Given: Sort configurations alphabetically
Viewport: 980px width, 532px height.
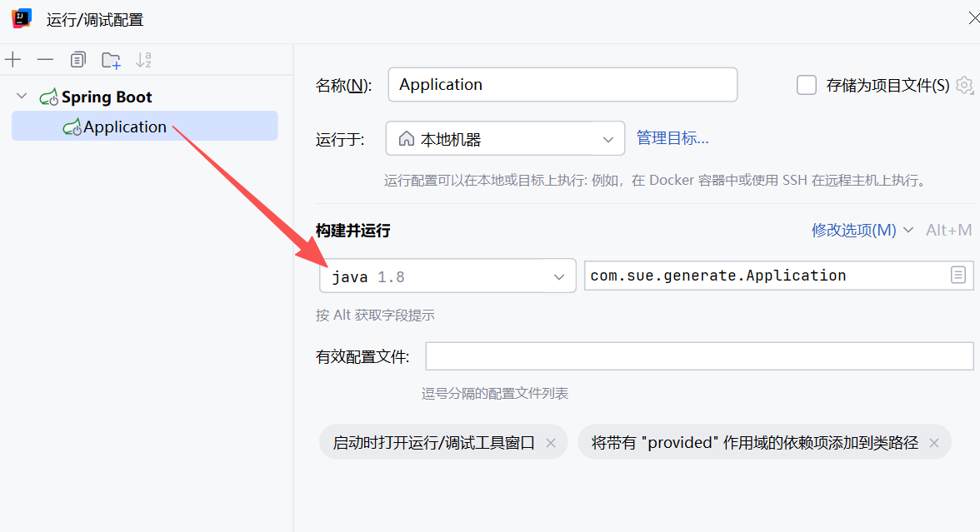Looking at the screenshot, I should [x=143, y=60].
